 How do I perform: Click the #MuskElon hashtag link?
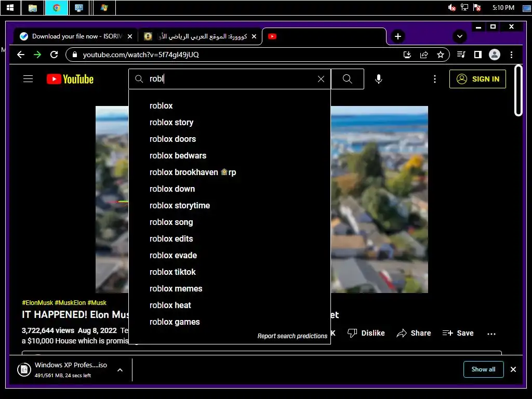[x=70, y=303]
